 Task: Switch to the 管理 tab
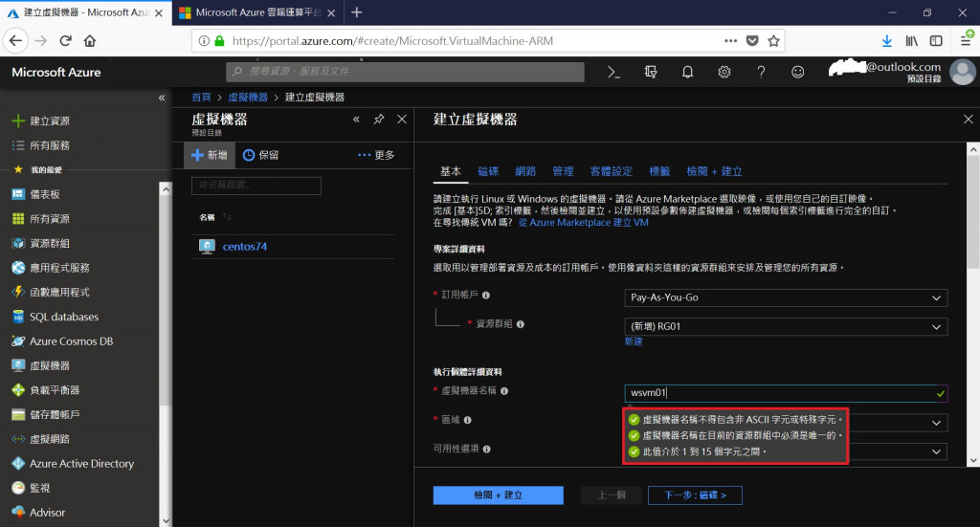(x=563, y=171)
